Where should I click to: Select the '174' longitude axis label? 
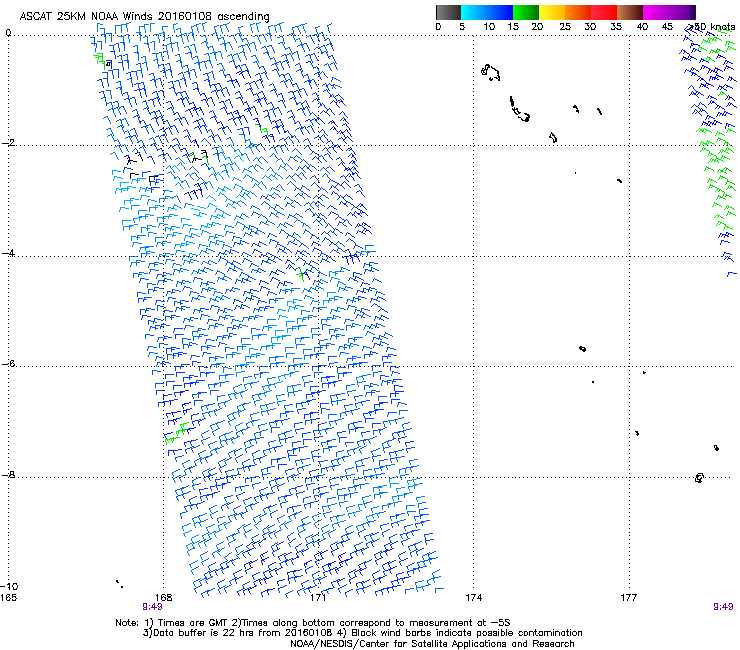(473, 598)
